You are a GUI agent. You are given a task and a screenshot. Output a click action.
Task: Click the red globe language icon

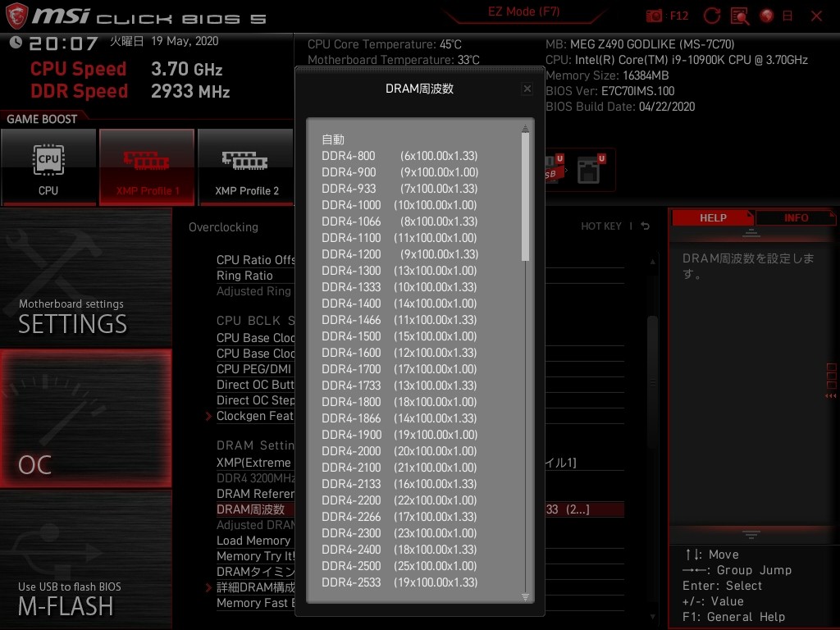click(767, 16)
